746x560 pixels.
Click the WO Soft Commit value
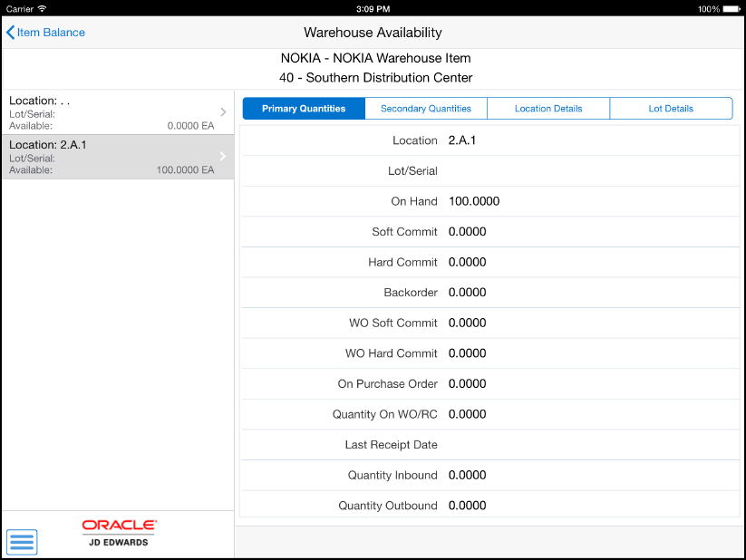click(467, 323)
